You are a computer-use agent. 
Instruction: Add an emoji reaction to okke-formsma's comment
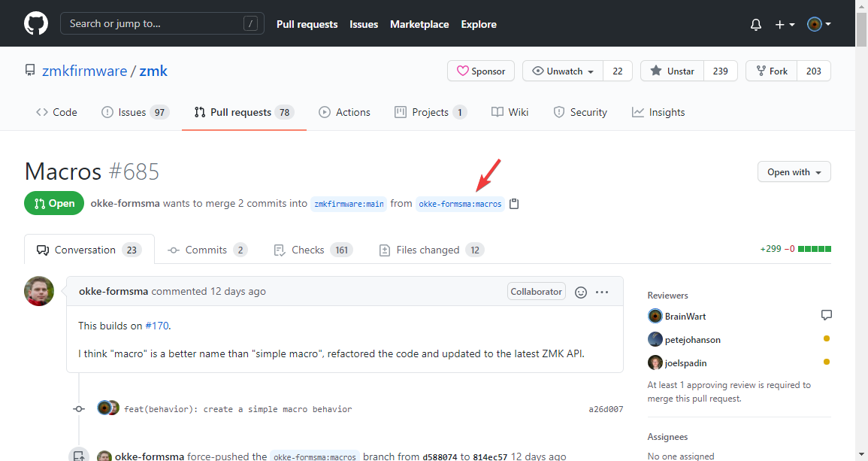pyautogui.click(x=580, y=292)
